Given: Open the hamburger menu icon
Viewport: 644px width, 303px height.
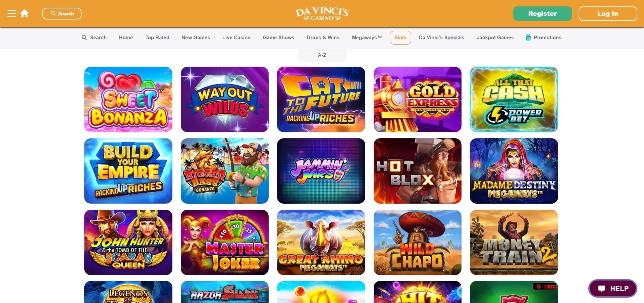Looking at the screenshot, I should pyautogui.click(x=12, y=13).
